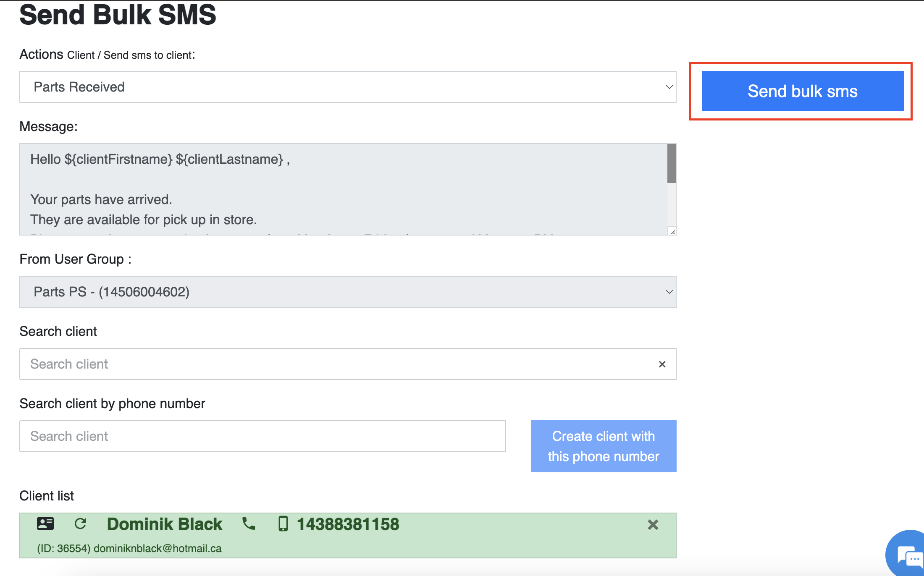Click the chevron arrow on the Actions select
Screen dimensions: 924x576
[x=669, y=87]
